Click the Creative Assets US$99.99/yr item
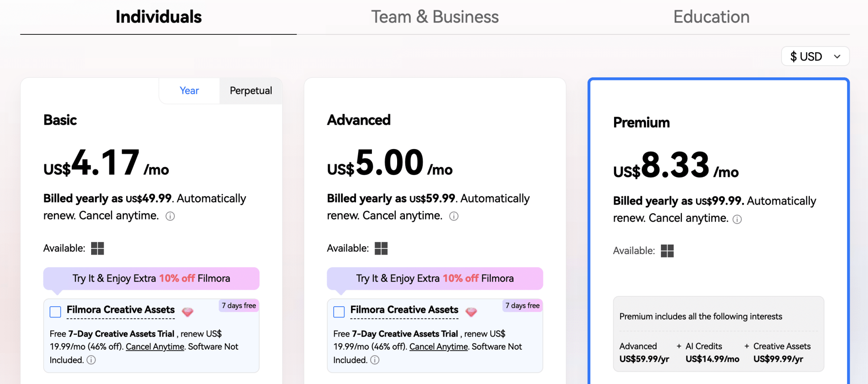The width and height of the screenshot is (868, 384). [x=782, y=352]
